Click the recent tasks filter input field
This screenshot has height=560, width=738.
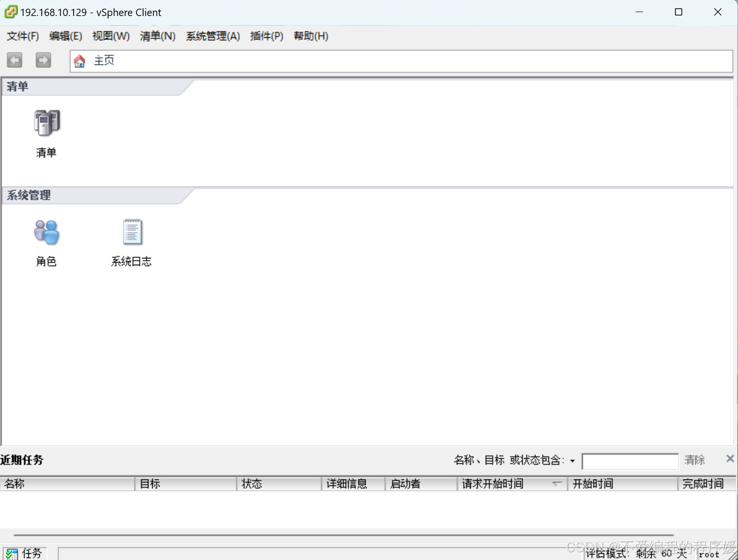tap(630, 461)
